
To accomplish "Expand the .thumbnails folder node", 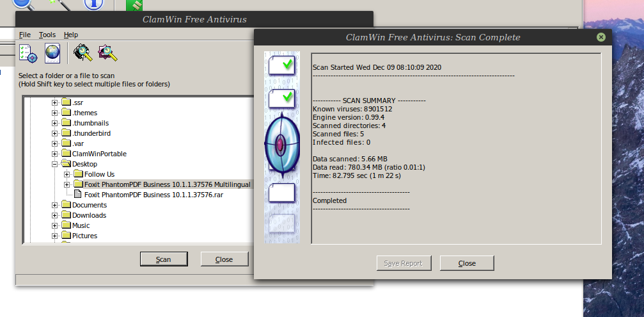I will click(54, 123).
